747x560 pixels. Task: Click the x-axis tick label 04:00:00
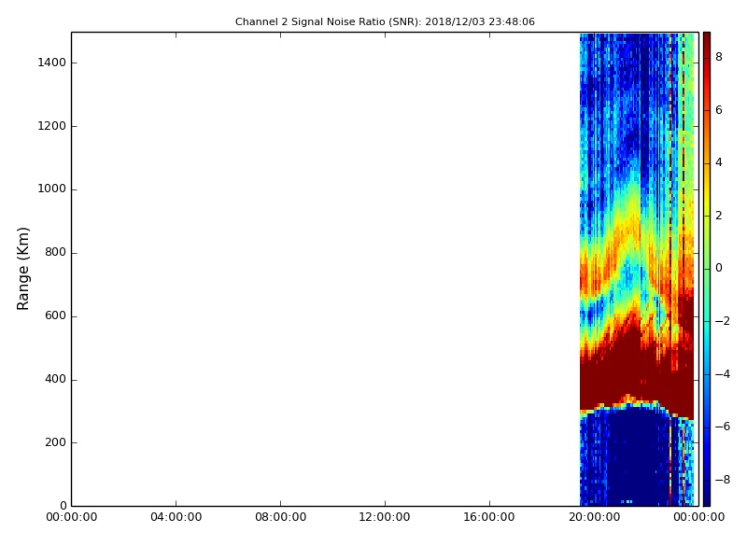click(176, 517)
